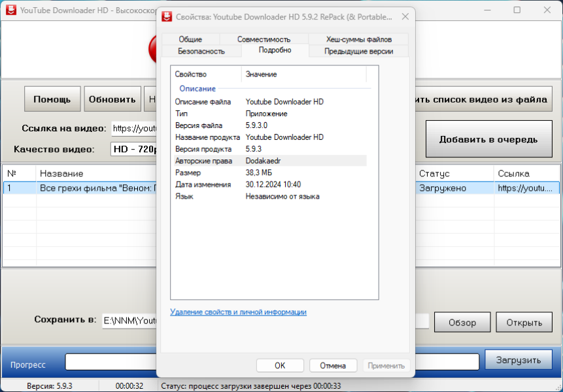Click the Название column header
This screenshot has width=563, height=392.
[x=96, y=174]
